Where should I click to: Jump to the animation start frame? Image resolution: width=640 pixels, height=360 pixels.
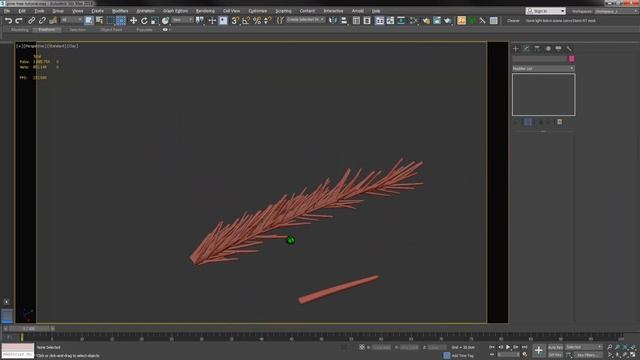[492, 347]
